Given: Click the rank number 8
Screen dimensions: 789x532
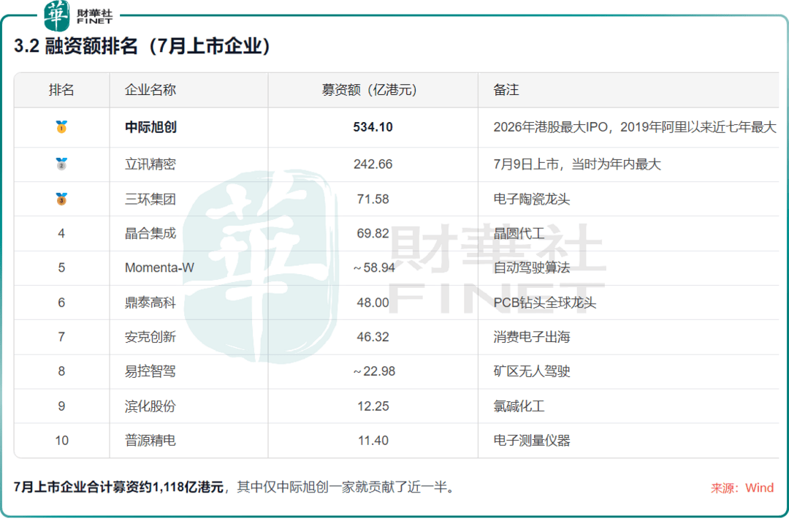Looking at the screenshot, I should pos(61,371).
